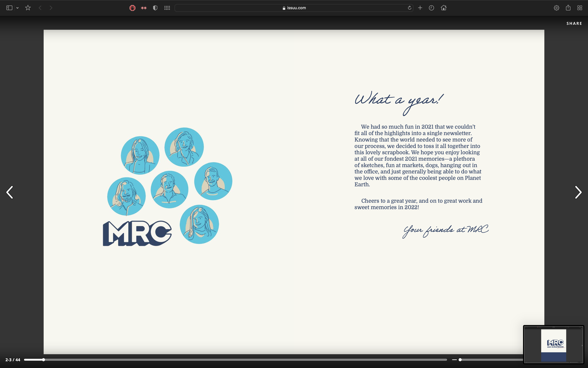Go to the home page icon
588x368 pixels.
click(x=444, y=8)
